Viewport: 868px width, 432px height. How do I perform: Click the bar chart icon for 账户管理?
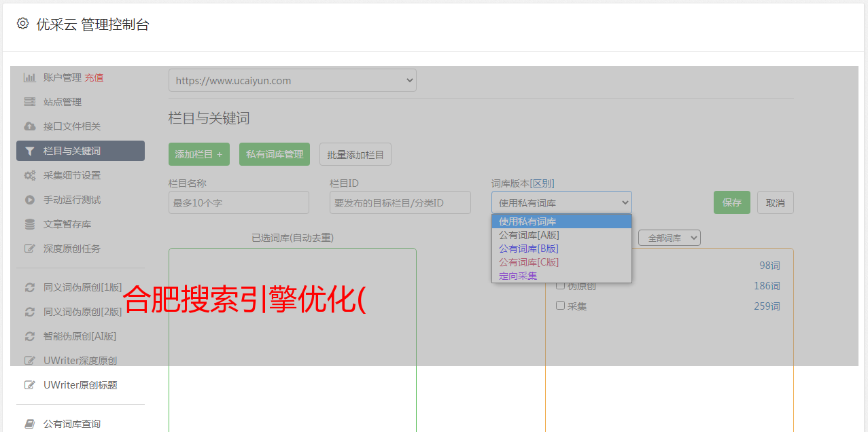click(x=29, y=77)
